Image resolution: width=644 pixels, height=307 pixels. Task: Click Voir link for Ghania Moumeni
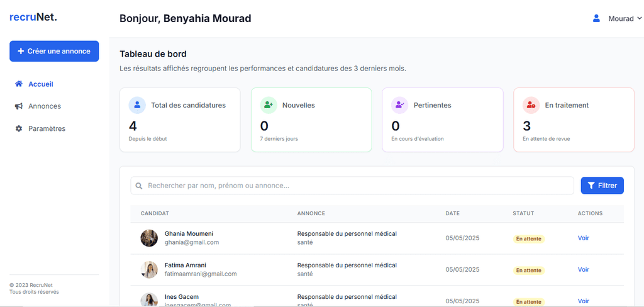[x=583, y=238]
